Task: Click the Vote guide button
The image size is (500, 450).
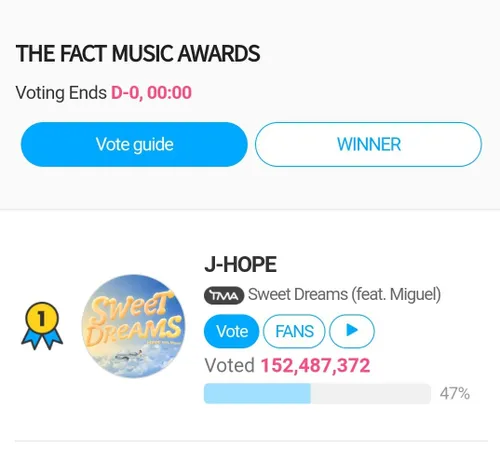Action: coord(134,144)
